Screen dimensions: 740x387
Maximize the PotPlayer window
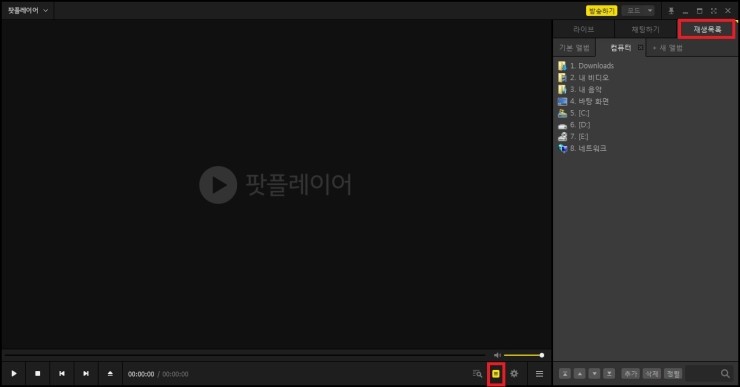[x=699, y=10]
